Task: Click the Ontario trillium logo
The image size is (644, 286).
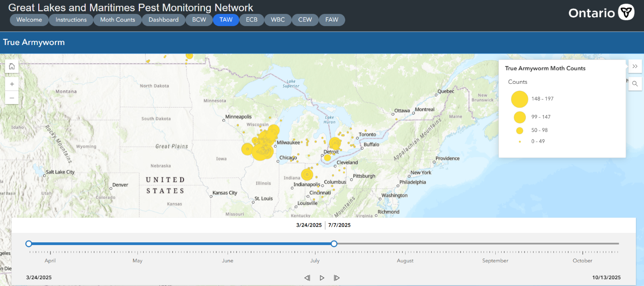Action: coord(626,13)
